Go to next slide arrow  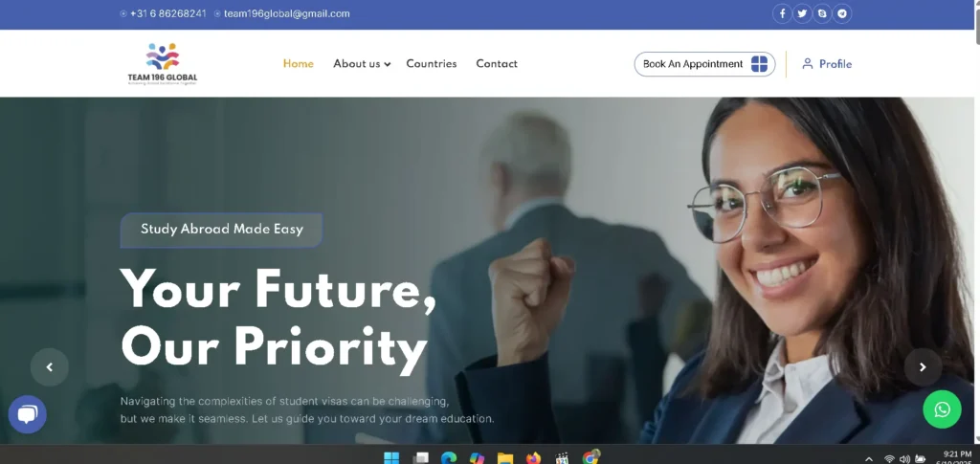pos(923,367)
